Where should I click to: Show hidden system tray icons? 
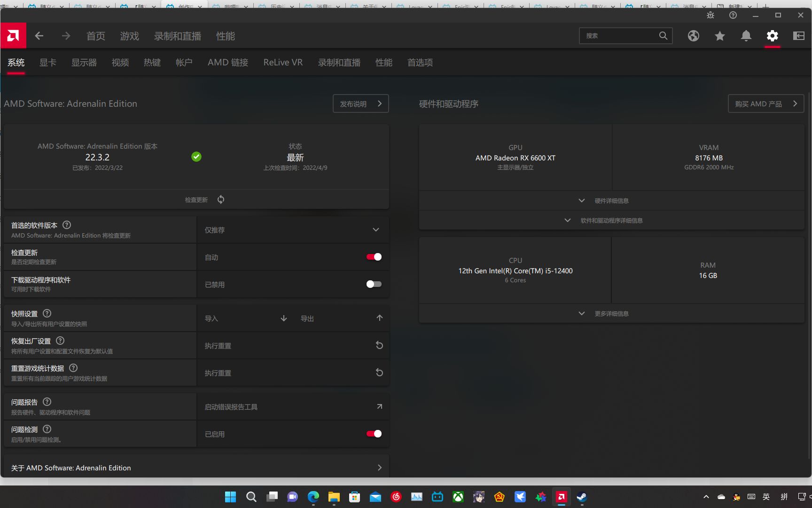706,497
